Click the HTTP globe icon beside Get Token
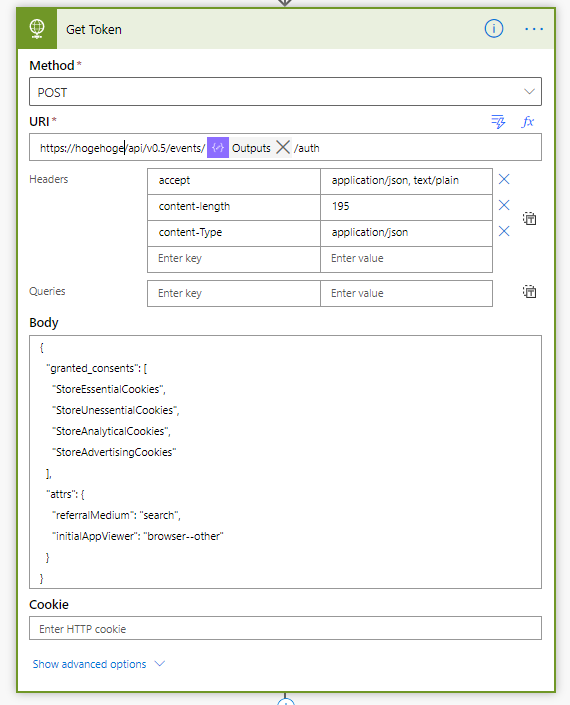 [x=37, y=29]
